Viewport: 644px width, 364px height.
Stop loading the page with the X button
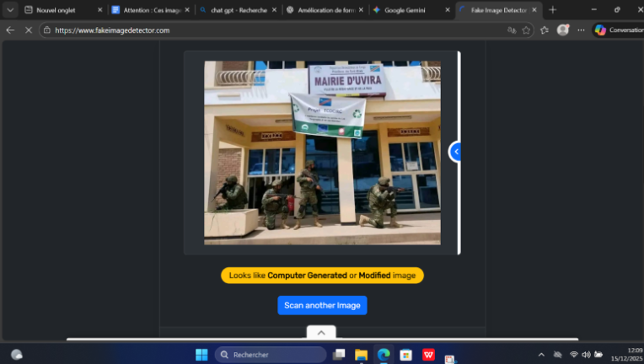(29, 29)
